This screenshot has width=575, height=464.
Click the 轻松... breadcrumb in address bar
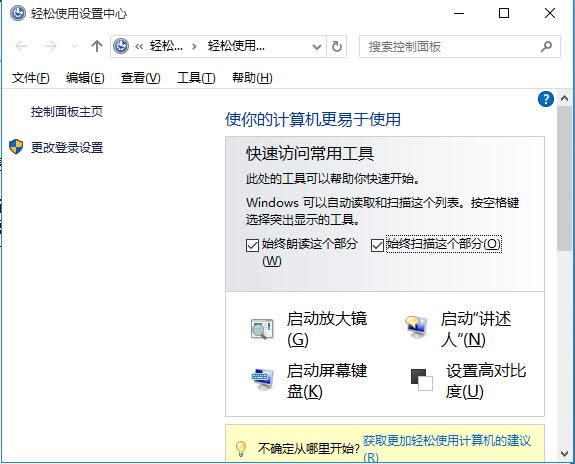click(x=166, y=46)
